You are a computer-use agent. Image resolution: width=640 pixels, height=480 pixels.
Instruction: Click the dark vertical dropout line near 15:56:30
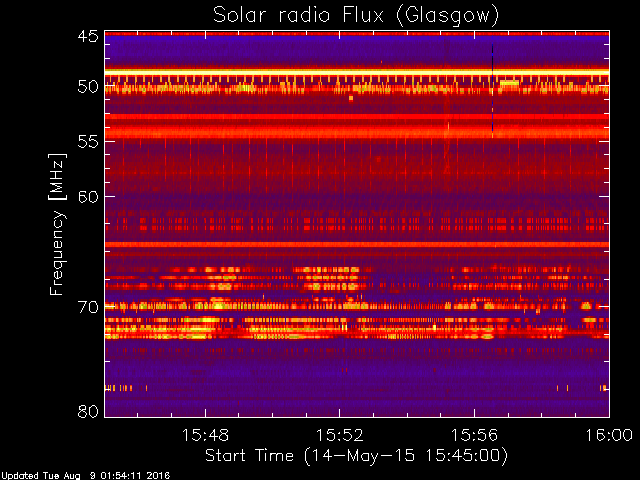pyautogui.click(x=493, y=91)
